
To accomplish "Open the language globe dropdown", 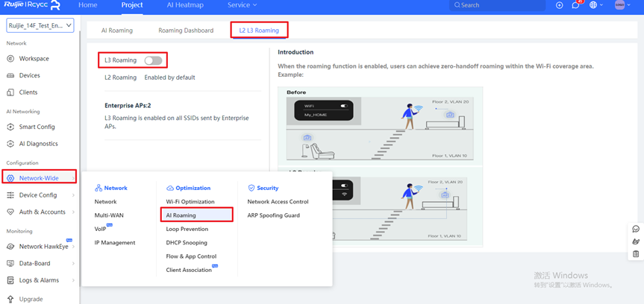I will click(x=597, y=5).
